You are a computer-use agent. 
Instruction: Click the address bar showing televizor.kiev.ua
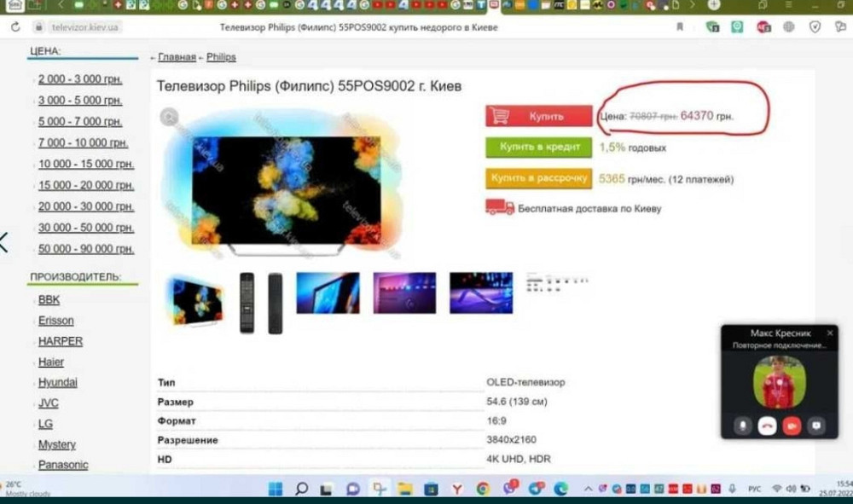coord(85,27)
